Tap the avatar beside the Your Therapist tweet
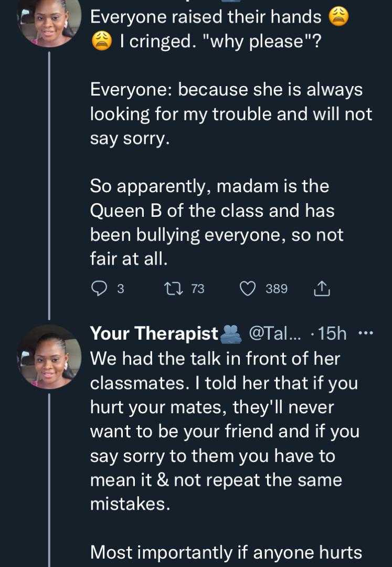 [49, 356]
